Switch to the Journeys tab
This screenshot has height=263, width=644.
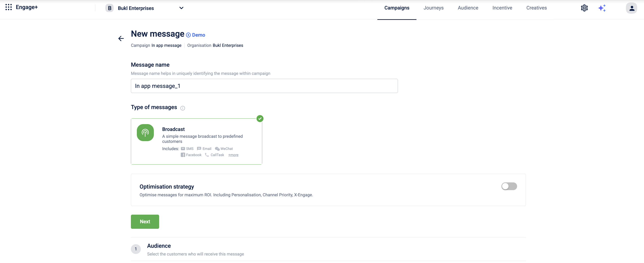[x=433, y=8]
